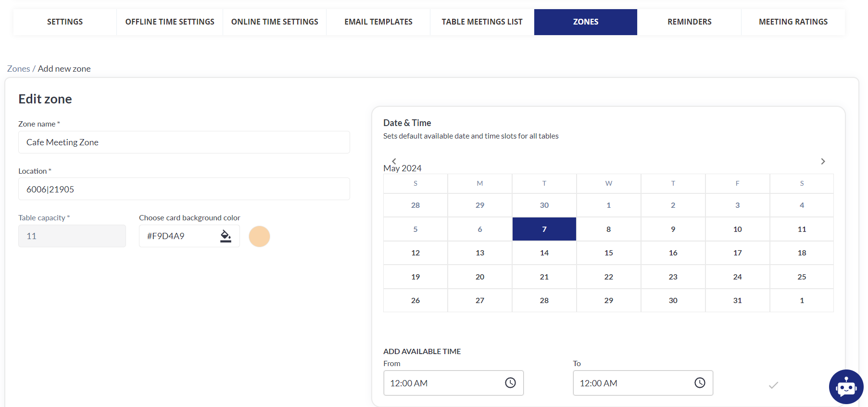Click the Location input field
This screenshot has height=407, width=868.
pos(184,189)
